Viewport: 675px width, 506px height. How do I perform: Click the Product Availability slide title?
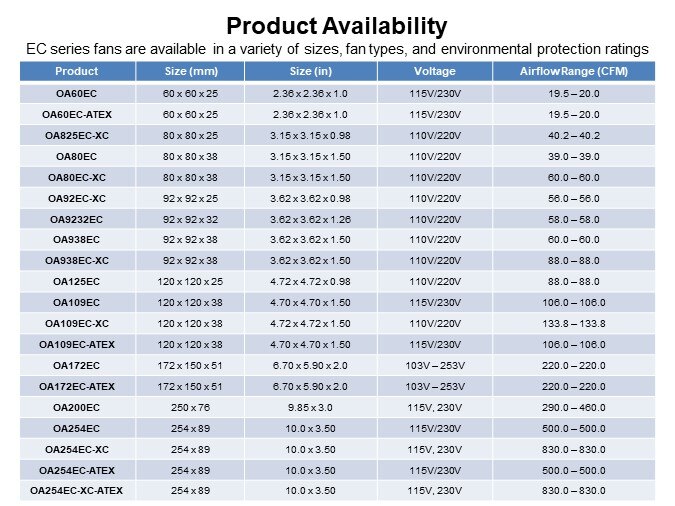pos(337,25)
